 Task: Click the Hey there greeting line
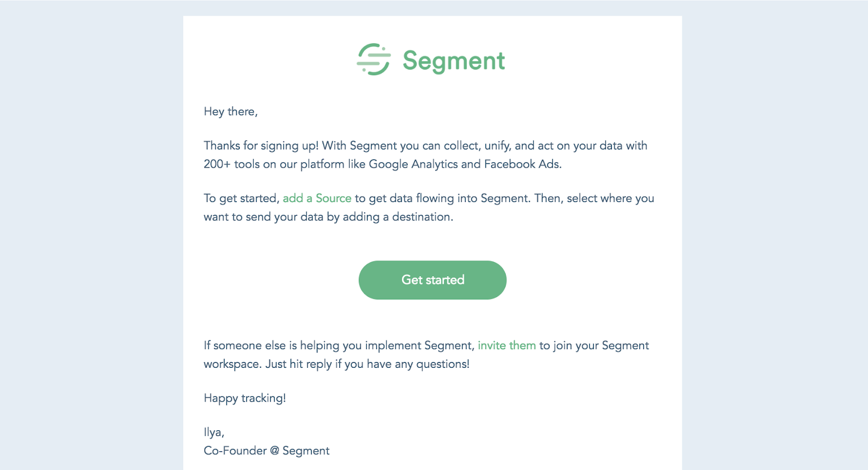point(231,111)
